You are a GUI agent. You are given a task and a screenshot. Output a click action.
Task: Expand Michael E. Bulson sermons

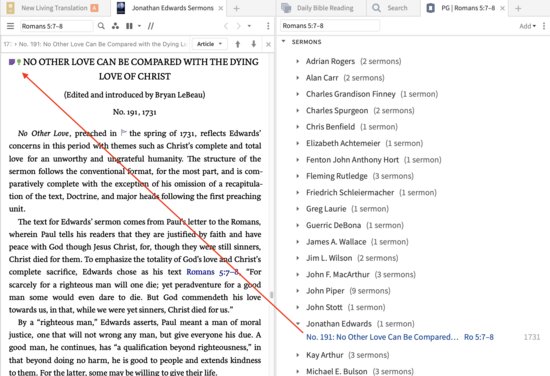click(x=297, y=371)
